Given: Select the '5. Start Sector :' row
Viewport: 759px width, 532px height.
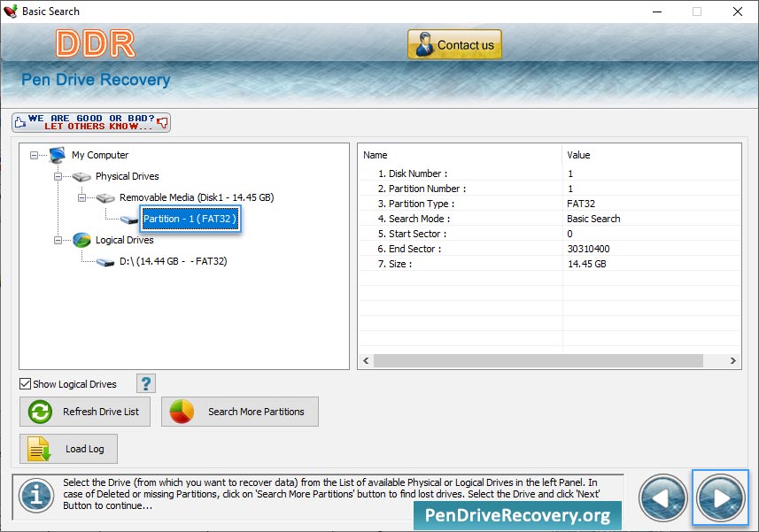Looking at the screenshot, I should [x=550, y=233].
